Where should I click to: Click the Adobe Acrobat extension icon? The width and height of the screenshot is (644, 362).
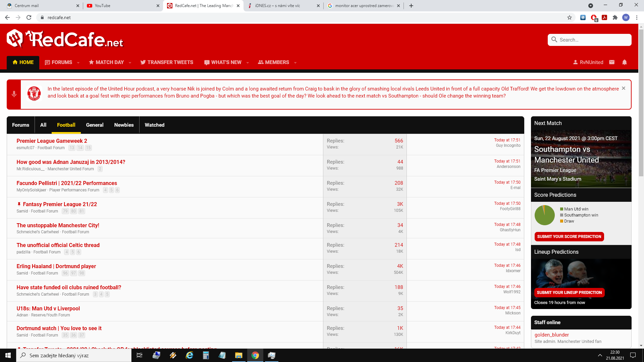tap(604, 17)
